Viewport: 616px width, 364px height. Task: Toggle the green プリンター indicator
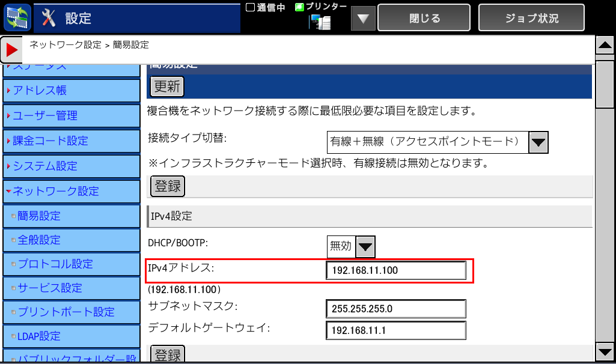point(299,7)
